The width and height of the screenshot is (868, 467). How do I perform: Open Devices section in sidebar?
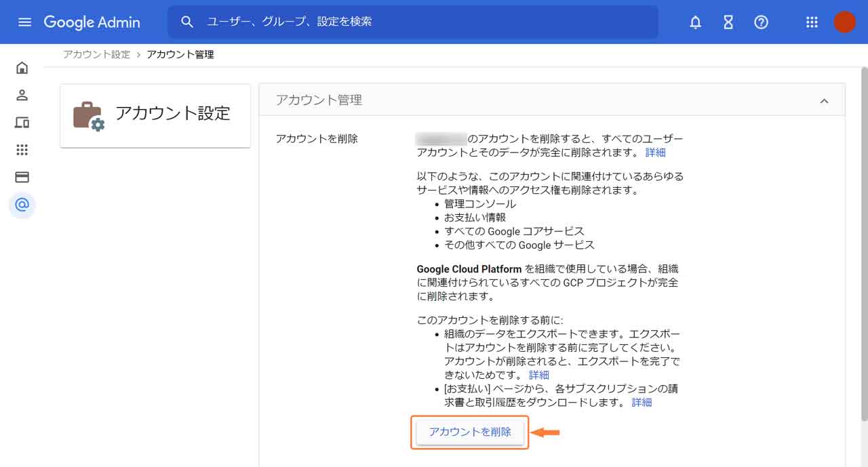pyautogui.click(x=22, y=123)
